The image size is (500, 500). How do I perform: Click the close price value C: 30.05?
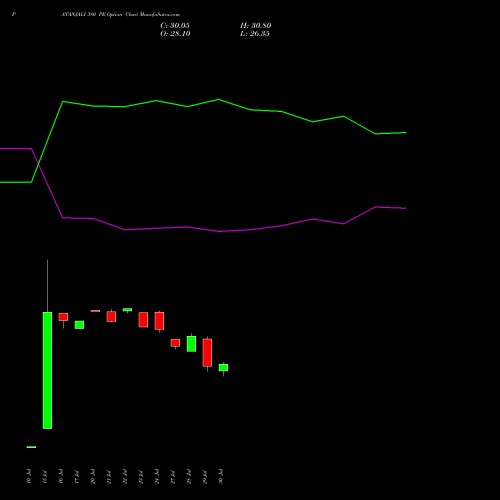click(175, 26)
